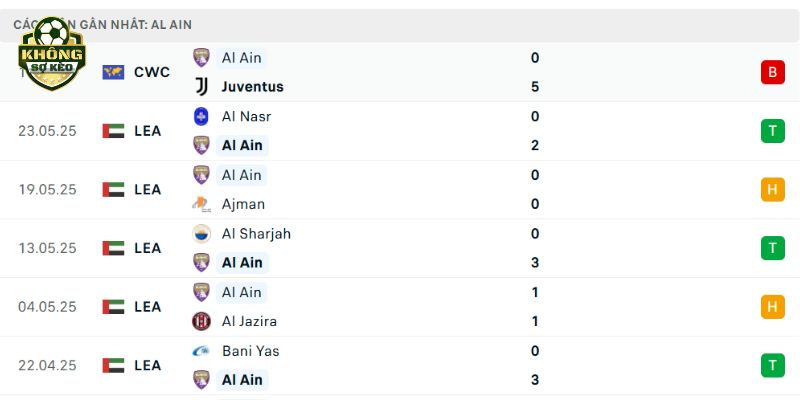Click orange H badge for Ajman match
The height and width of the screenshot is (400, 800).
[772, 190]
